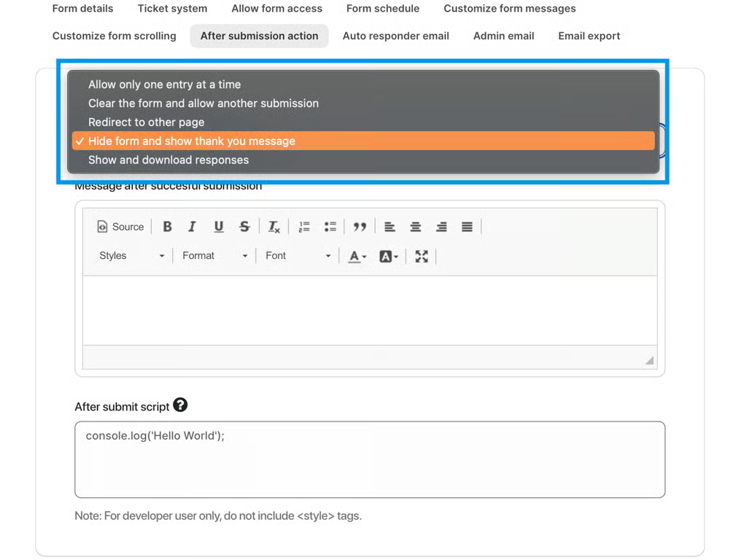
Task: Switch to the Email export tab
Action: [x=589, y=36]
